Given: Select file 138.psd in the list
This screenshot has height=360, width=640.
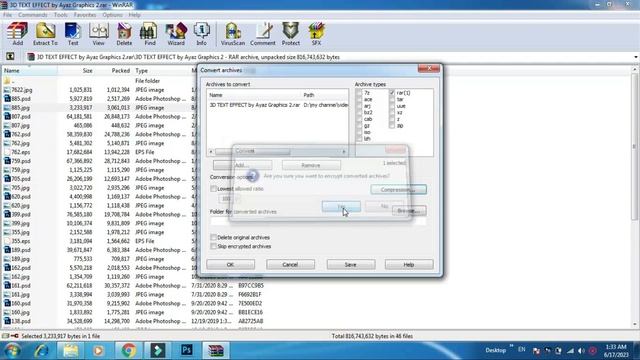Looking at the screenshot, I should pos(21,321).
